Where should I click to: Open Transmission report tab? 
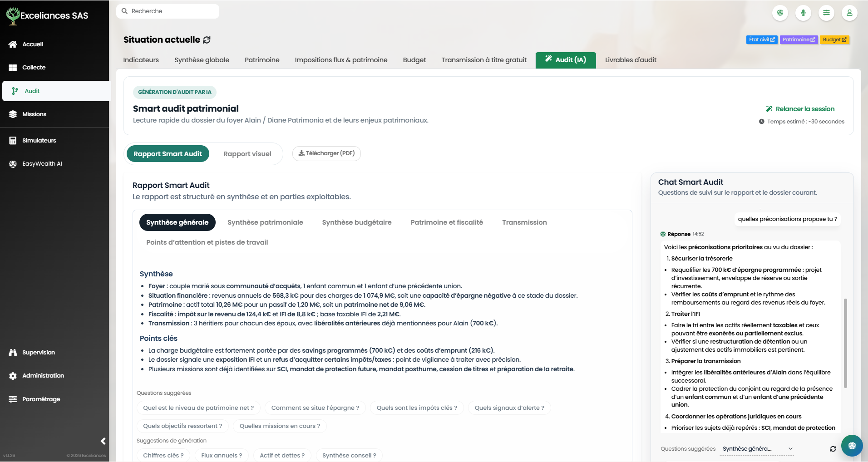tap(524, 222)
